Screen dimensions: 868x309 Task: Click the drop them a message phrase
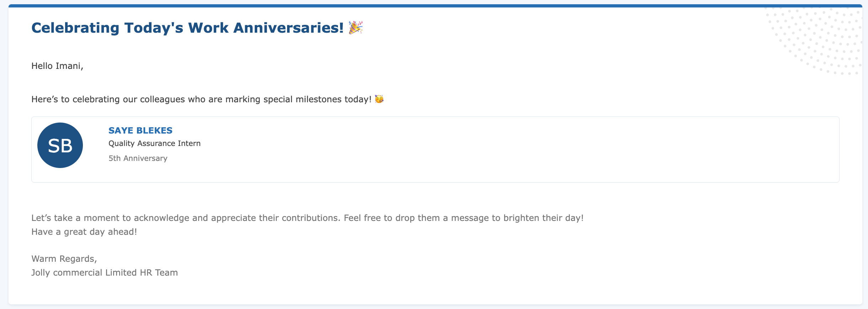(442, 218)
